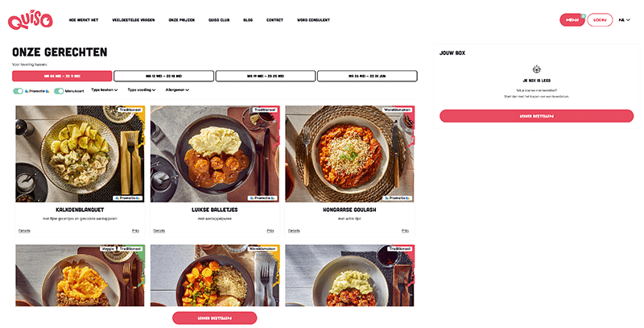Open the Allergenen filter dropdown
Image resolution: width=644 pixels, height=328 pixels.
[x=177, y=89]
